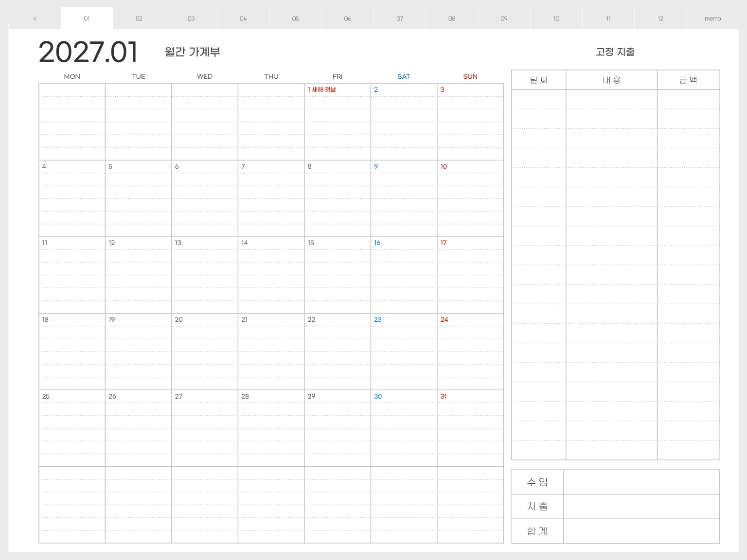Click the 내용 column header

[x=612, y=80]
